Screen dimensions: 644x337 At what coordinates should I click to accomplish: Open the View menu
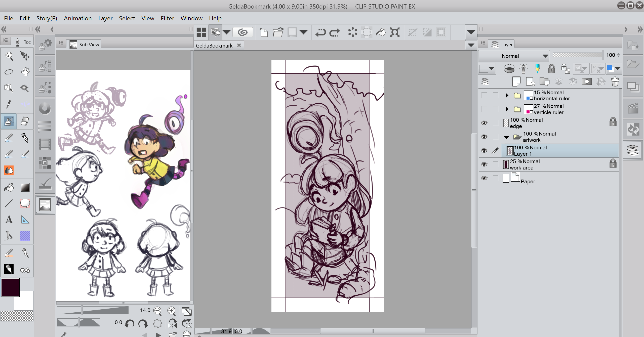point(148,18)
